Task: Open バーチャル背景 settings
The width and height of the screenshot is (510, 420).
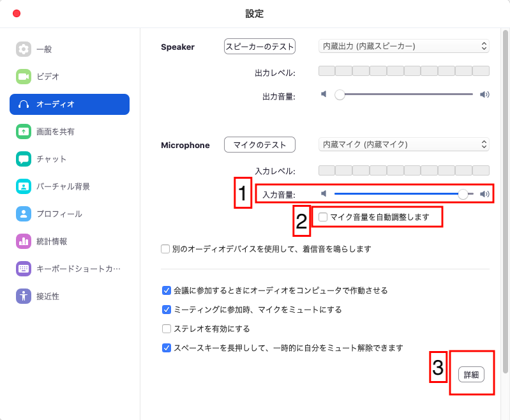Action: [x=70, y=186]
